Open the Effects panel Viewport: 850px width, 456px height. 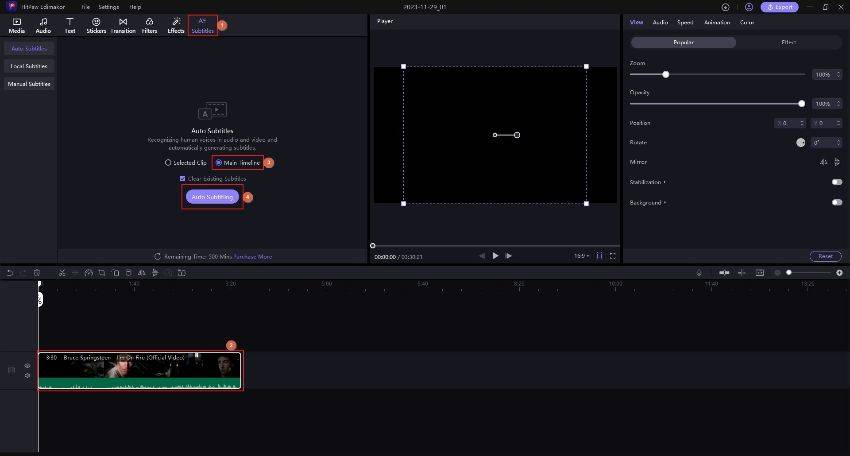point(176,25)
